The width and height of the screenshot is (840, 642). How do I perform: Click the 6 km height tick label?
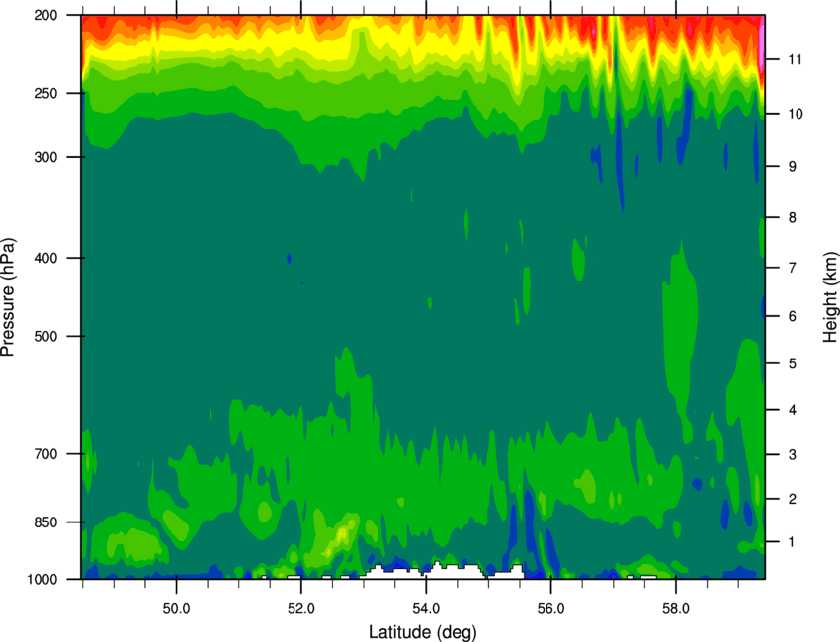click(793, 316)
